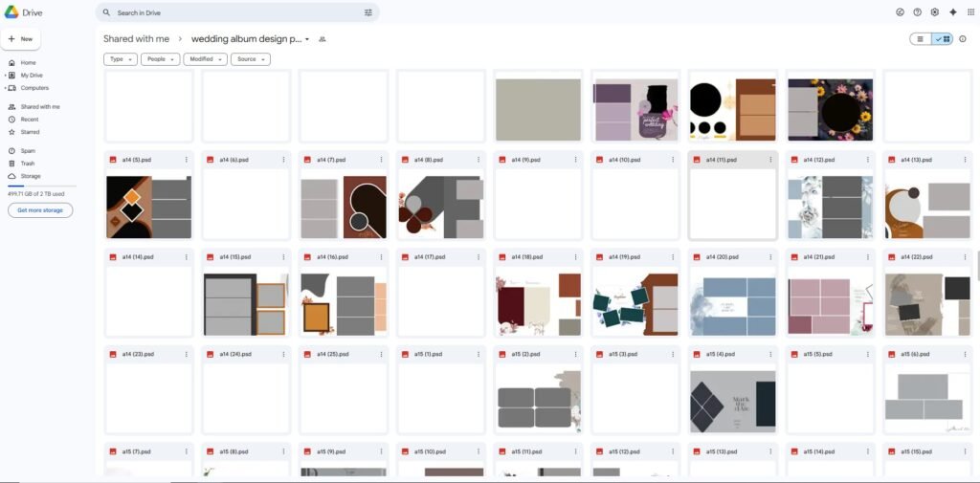Show folder details with the info icon
The width and height of the screenshot is (980, 483).
[962, 39]
